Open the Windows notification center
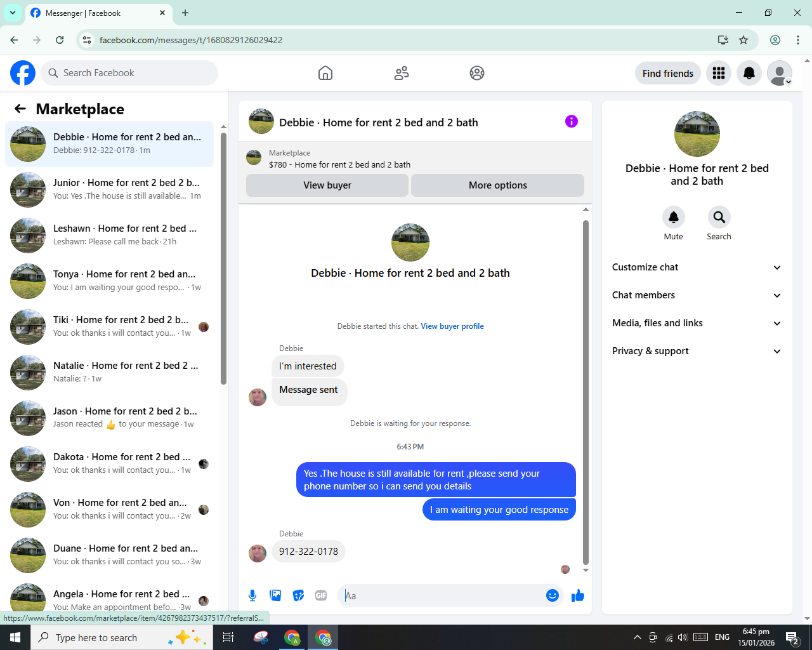 (792, 637)
